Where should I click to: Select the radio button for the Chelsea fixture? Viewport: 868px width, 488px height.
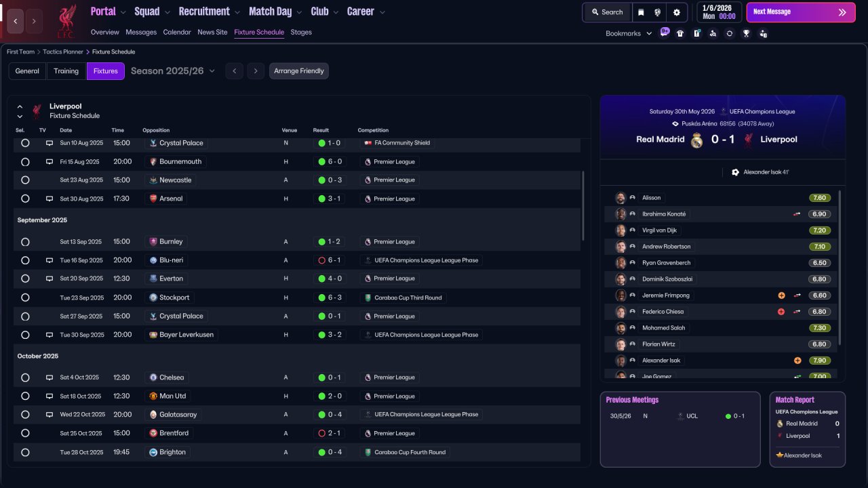pos(25,378)
